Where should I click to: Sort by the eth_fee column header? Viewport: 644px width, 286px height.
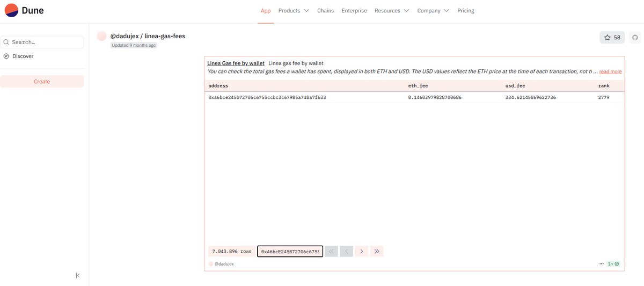coord(418,86)
